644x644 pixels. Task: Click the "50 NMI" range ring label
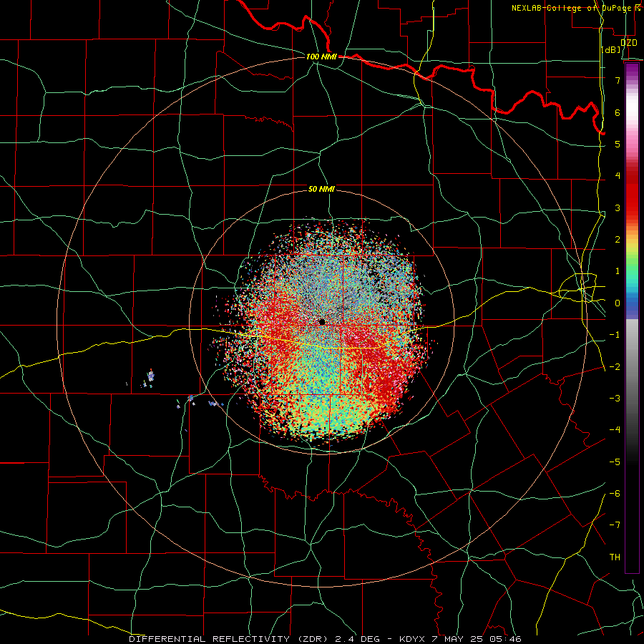[321, 189]
